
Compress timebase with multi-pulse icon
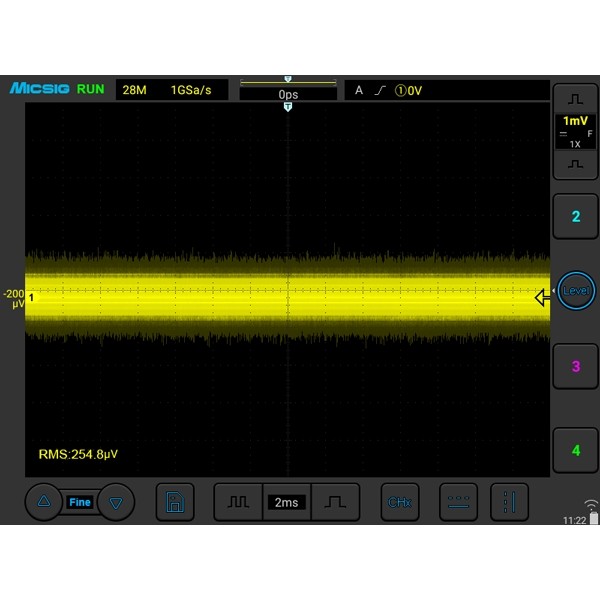[x=238, y=502]
